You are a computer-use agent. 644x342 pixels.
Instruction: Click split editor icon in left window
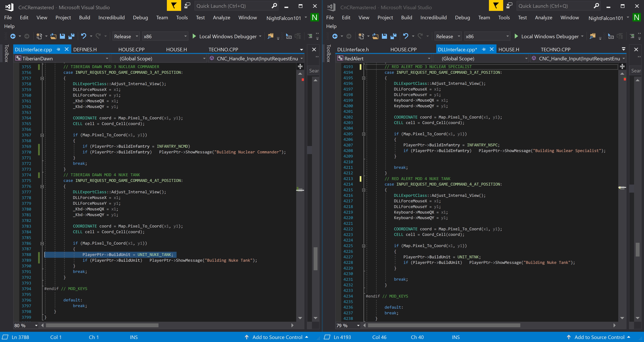coord(300,67)
